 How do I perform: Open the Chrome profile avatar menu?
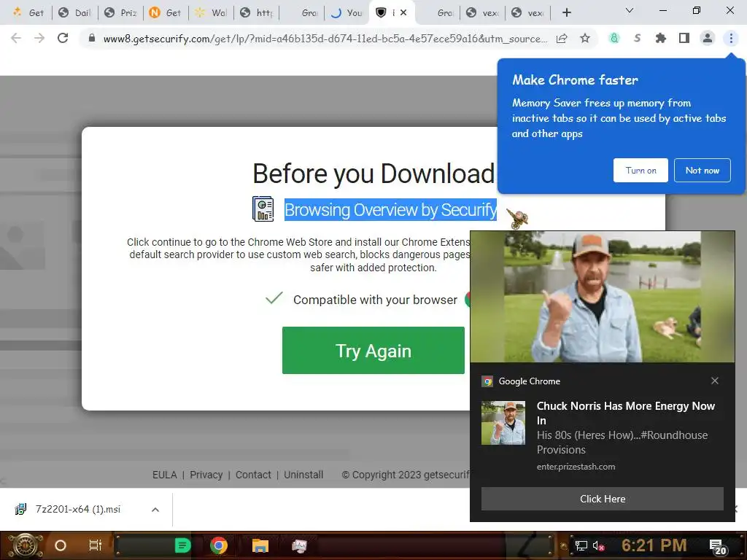[708, 38]
